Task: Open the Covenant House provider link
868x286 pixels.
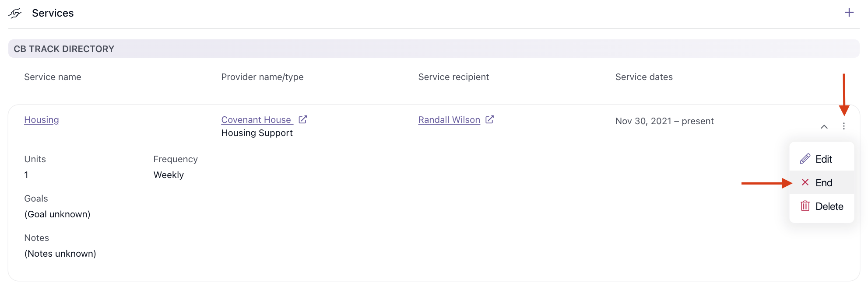Action: pyautogui.click(x=257, y=120)
